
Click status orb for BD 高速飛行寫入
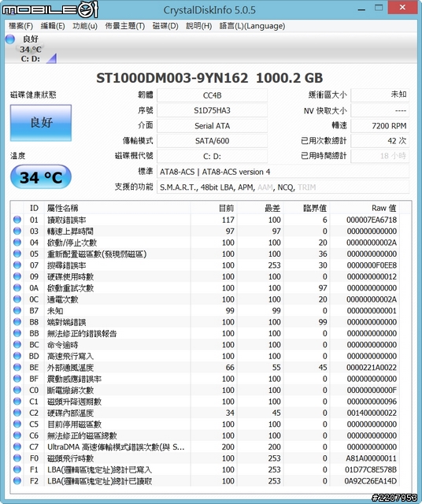(x=17, y=356)
